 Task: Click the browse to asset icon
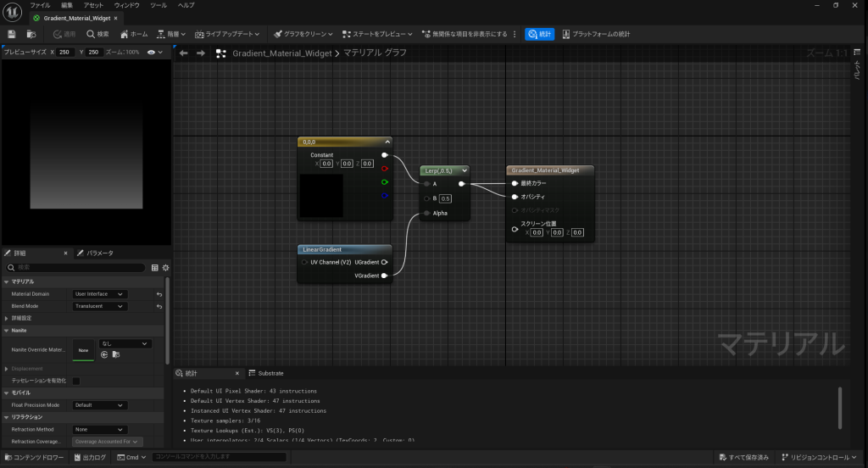tap(31, 34)
